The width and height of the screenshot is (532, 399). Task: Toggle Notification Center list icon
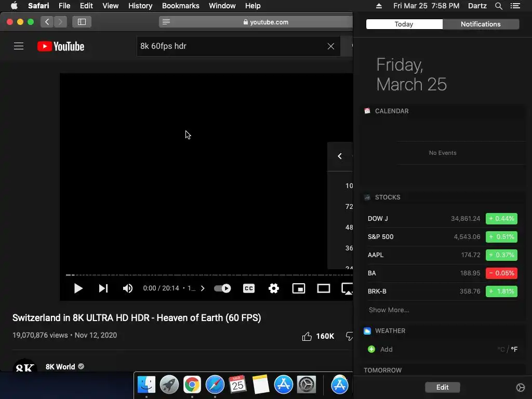click(x=515, y=6)
